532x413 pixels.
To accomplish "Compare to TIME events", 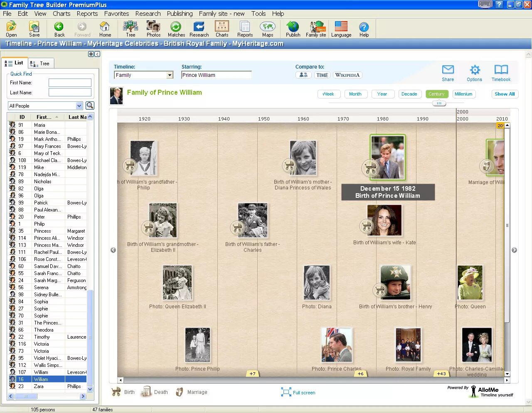I will 322,75.
